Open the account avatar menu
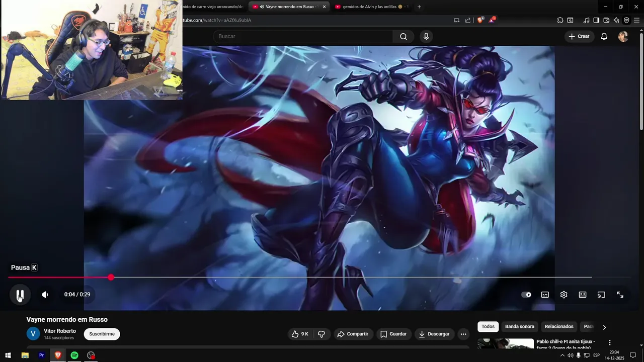The width and height of the screenshot is (644, 362). 623,36
